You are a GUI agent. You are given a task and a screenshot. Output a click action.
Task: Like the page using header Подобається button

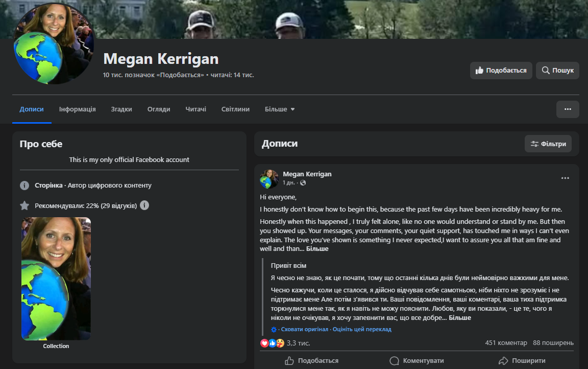(501, 71)
